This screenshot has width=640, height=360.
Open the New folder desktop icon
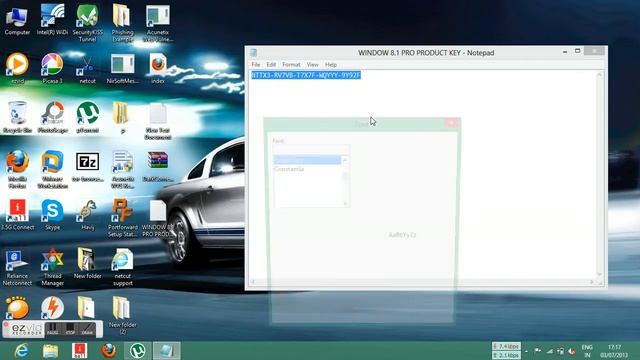coord(87,264)
